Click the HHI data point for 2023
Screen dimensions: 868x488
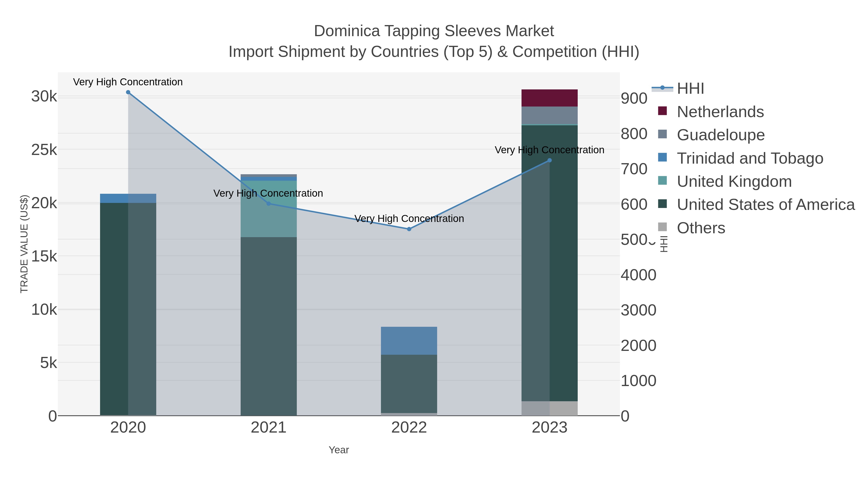point(549,160)
